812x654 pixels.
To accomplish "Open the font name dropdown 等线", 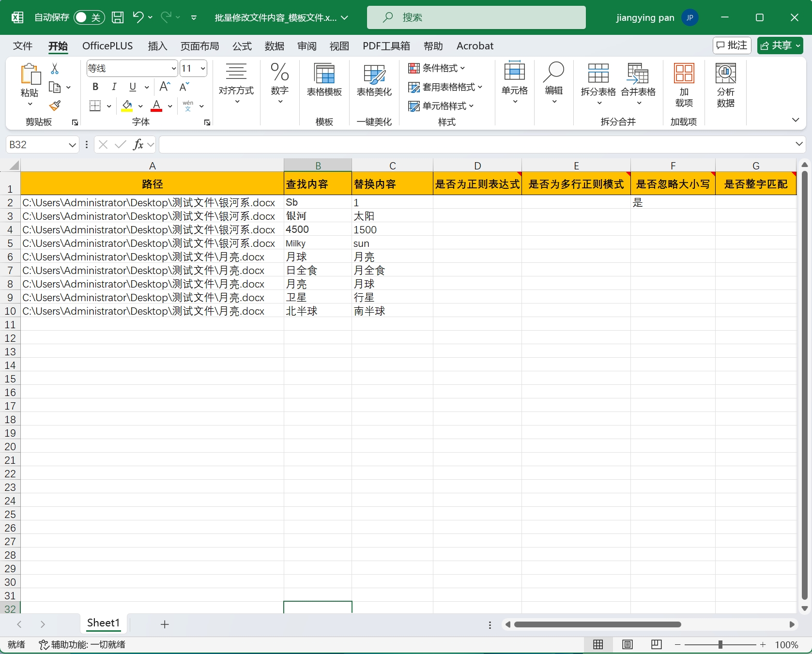I will click(174, 68).
